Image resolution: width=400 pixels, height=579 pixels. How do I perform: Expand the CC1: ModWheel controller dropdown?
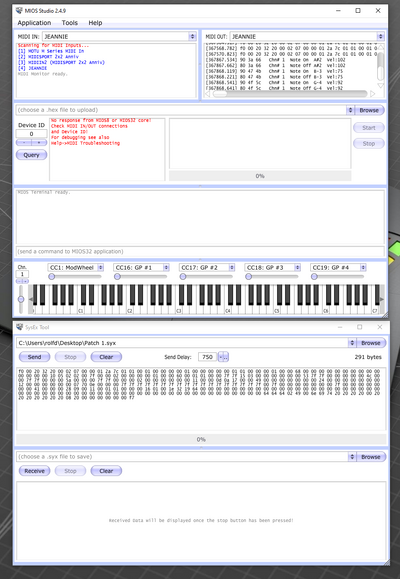click(x=100, y=267)
